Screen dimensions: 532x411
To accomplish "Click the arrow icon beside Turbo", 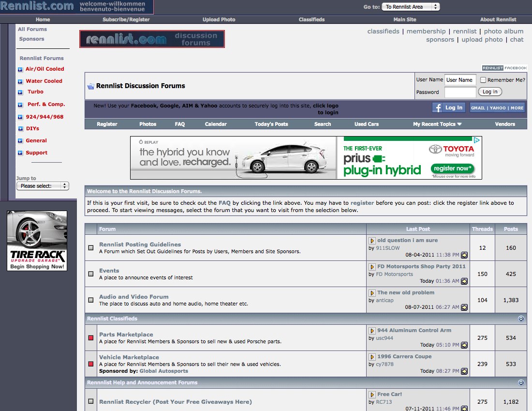I will pos(20,92).
